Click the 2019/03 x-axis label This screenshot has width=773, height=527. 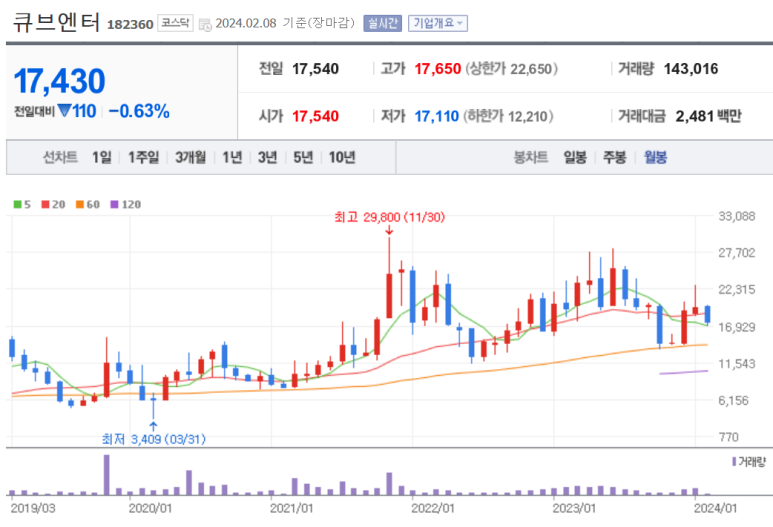click(x=33, y=508)
